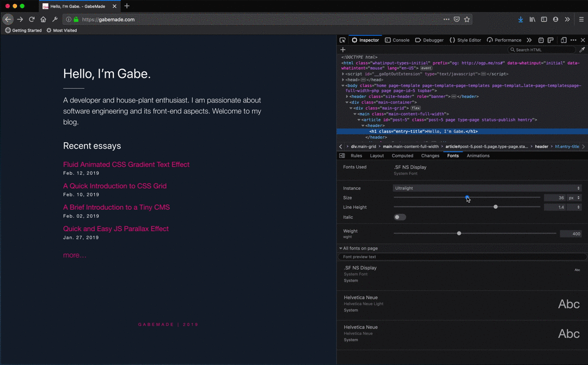Select the Changes sidebar tab

430,156
